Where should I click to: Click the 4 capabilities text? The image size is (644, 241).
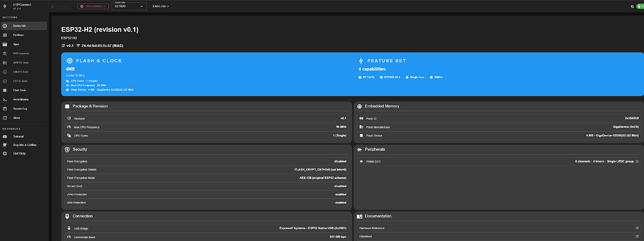click(371, 69)
